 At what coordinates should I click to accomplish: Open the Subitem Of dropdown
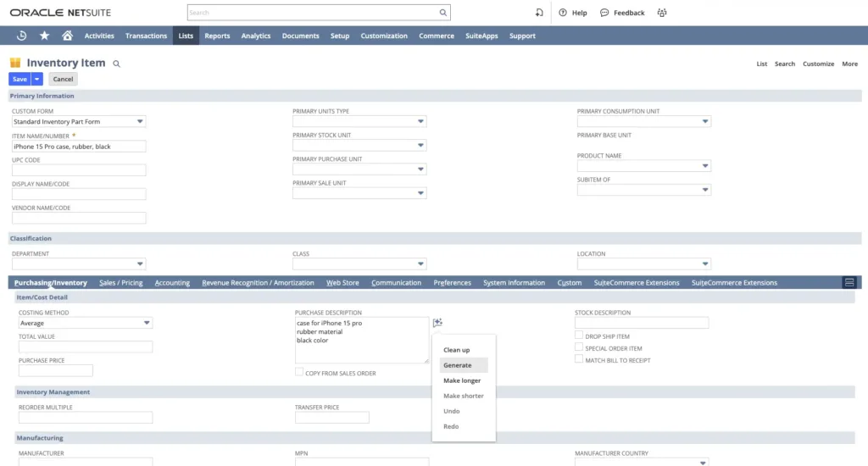point(704,190)
